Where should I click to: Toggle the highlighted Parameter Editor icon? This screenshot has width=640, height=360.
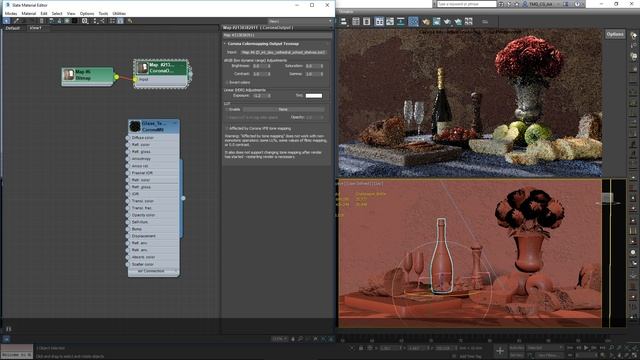coord(120,21)
